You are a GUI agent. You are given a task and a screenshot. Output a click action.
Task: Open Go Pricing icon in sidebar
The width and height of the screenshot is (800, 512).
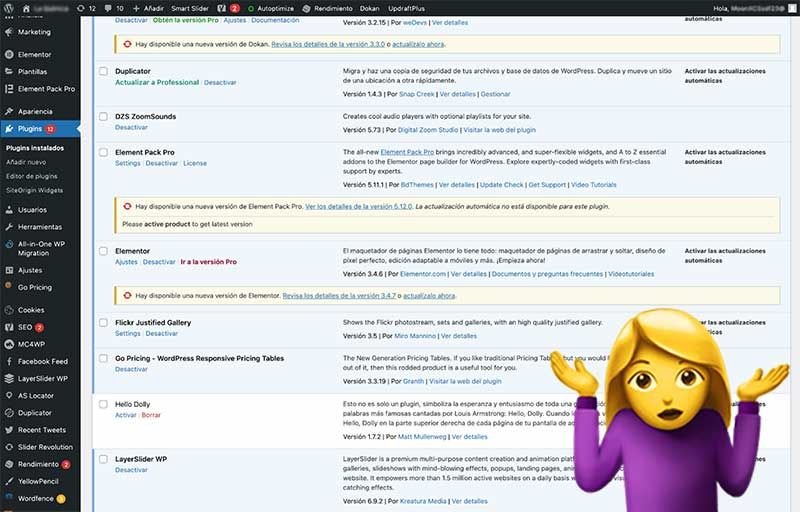point(9,286)
